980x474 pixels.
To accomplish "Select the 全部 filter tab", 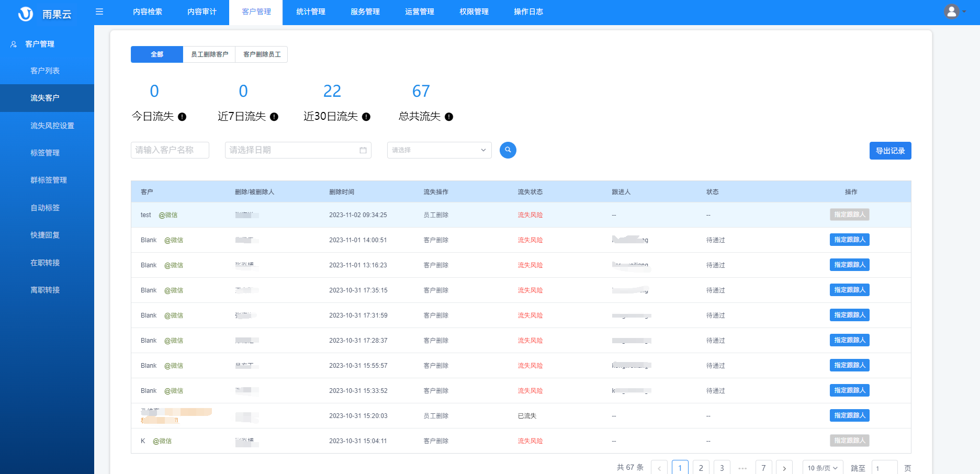I will (157, 54).
